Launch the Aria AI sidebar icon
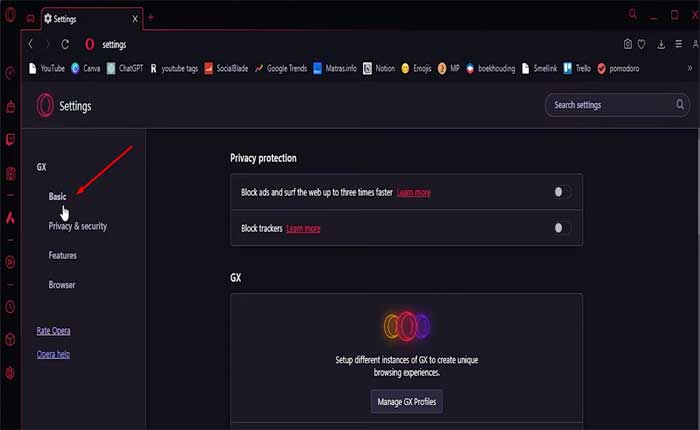The height and width of the screenshot is (430, 700). [x=10, y=218]
